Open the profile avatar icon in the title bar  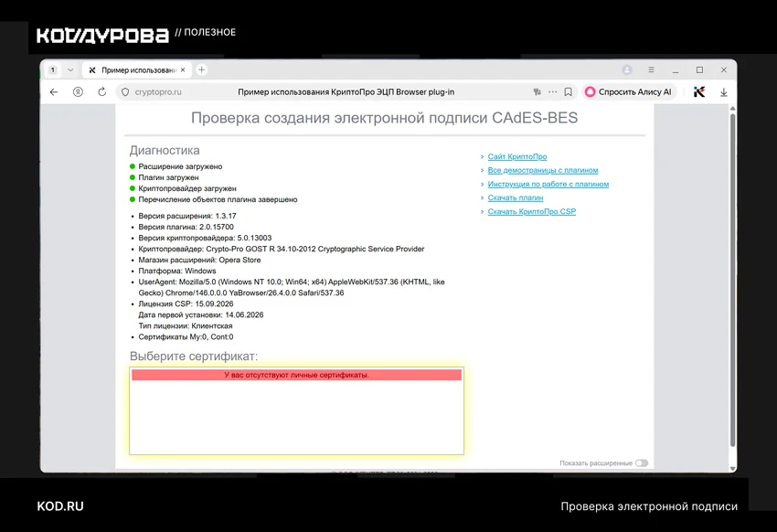(x=627, y=69)
